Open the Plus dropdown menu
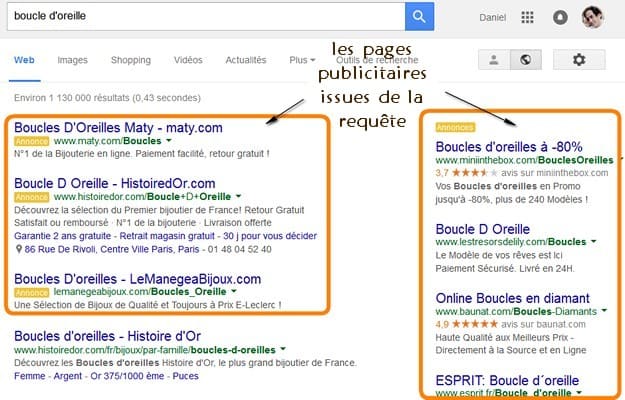Image resolution: width=625 pixels, height=400 pixels. pyautogui.click(x=302, y=60)
